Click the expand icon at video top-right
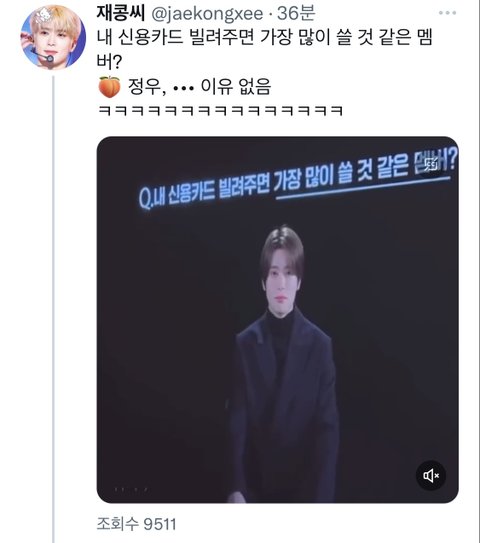 [x=432, y=164]
